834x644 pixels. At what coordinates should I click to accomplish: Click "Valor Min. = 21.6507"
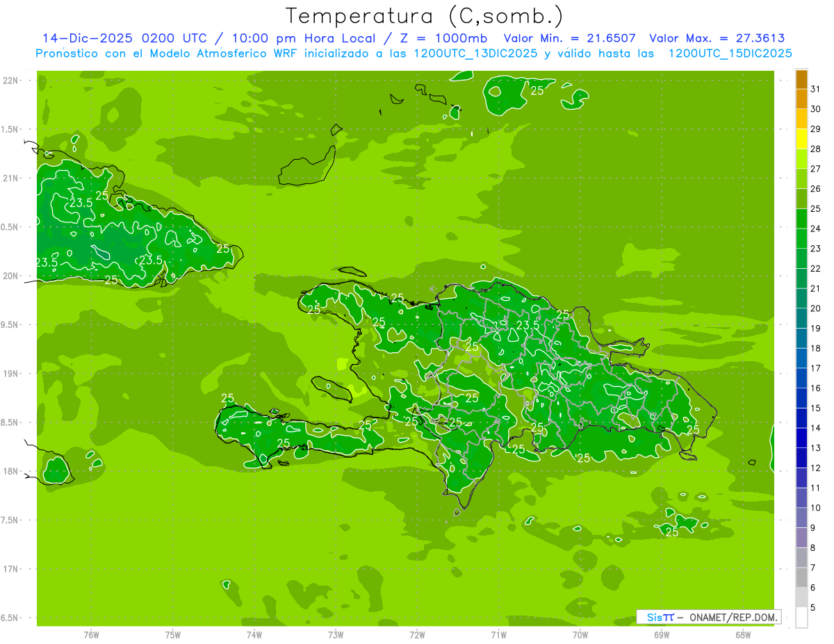pyautogui.click(x=569, y=38)
